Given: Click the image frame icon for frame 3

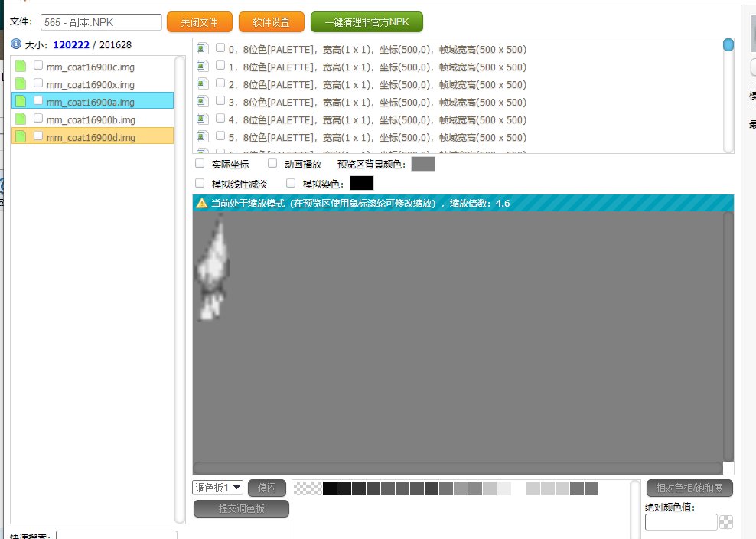Looking at the screenshot, I should click(x=201, y=102).
